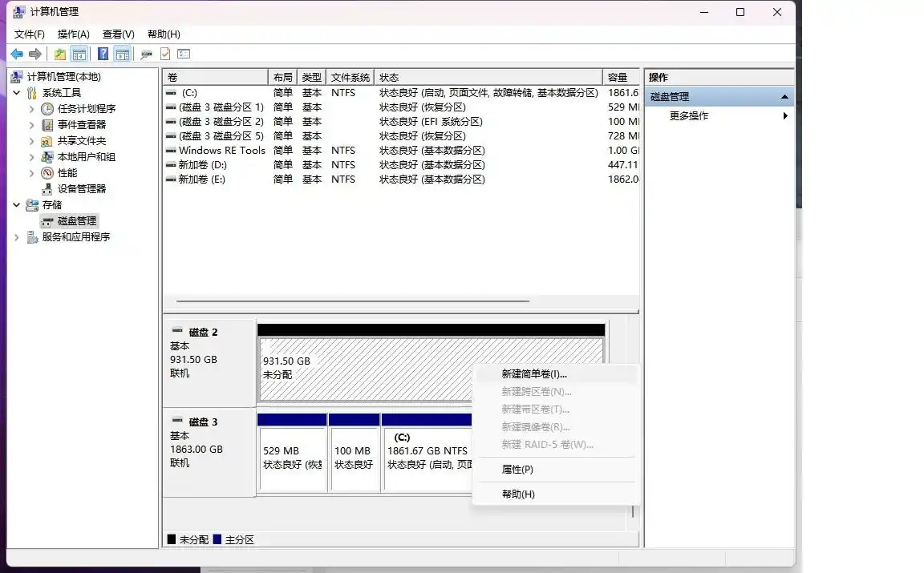Click horizontal scrollbar under the volume list
The image size is (924, 573).
(x=353, y=301)
